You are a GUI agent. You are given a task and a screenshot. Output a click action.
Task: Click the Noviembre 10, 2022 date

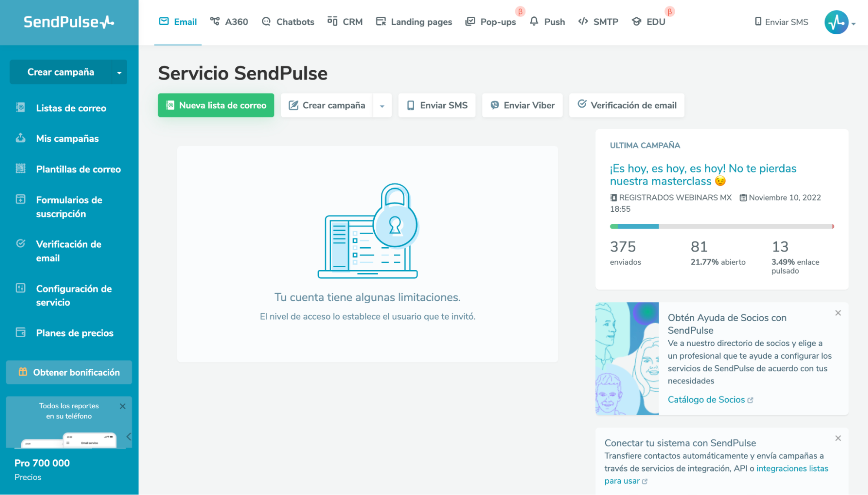click(x=785, y=198)
